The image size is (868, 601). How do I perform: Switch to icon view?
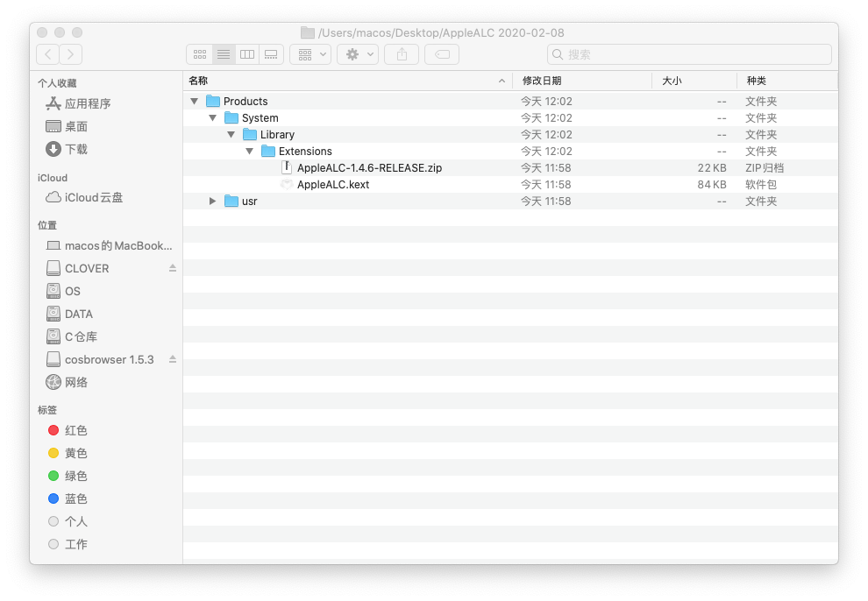coord(200,54)
